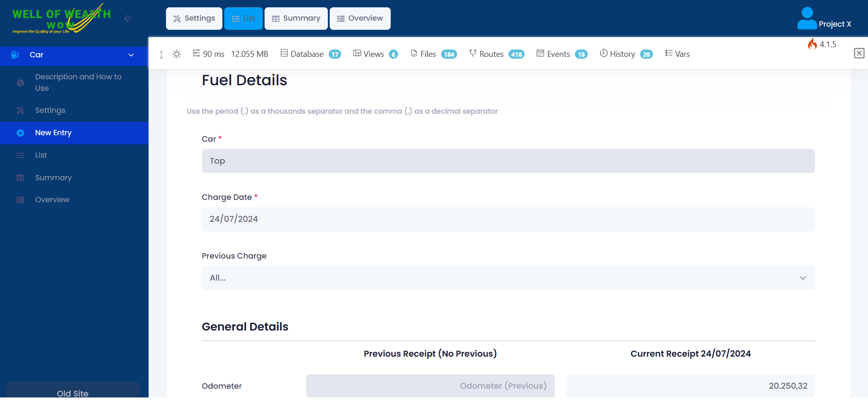The height and width of the screenshot is (408, 868).
Task: Collapse sidebar with double chevron icon
Action: (128, 18)
